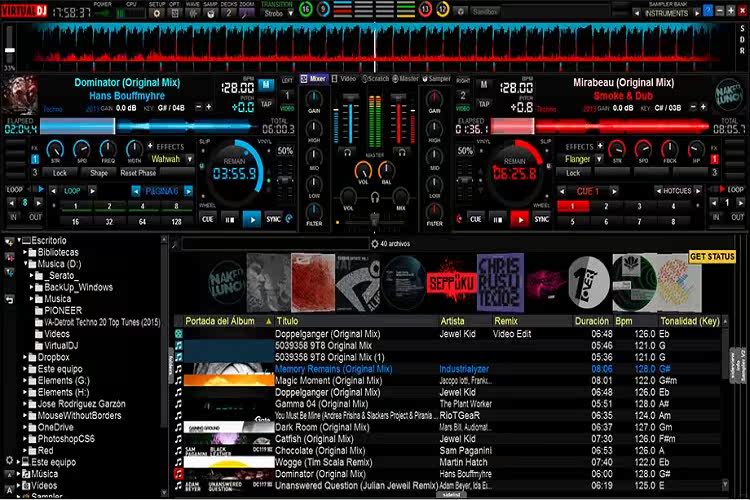This screenshot has width=750, height=500.
Task: Toggle the right deck FX slot 1
Action: point(714,159)
